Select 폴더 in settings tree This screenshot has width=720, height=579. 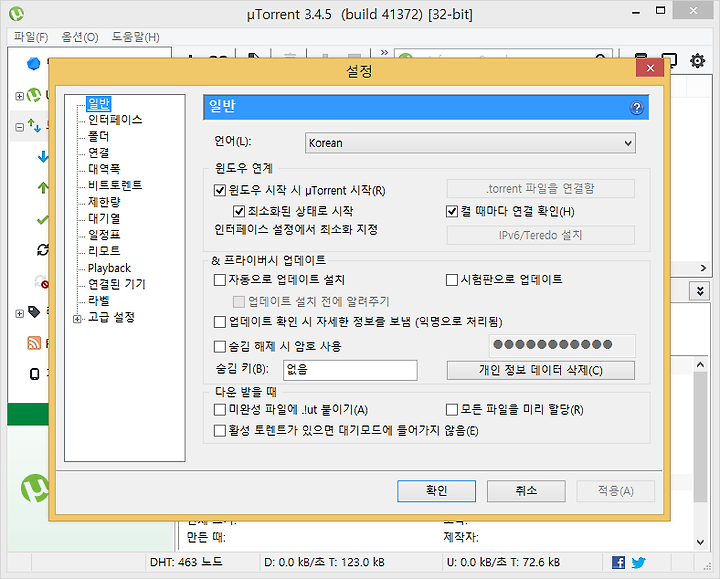(98, 136)
